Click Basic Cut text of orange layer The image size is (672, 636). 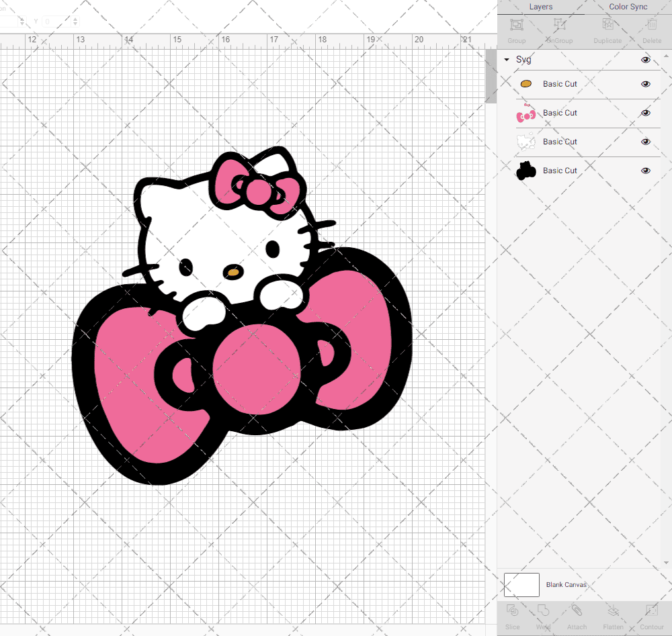pyautogui.click(x=560, y=84)
